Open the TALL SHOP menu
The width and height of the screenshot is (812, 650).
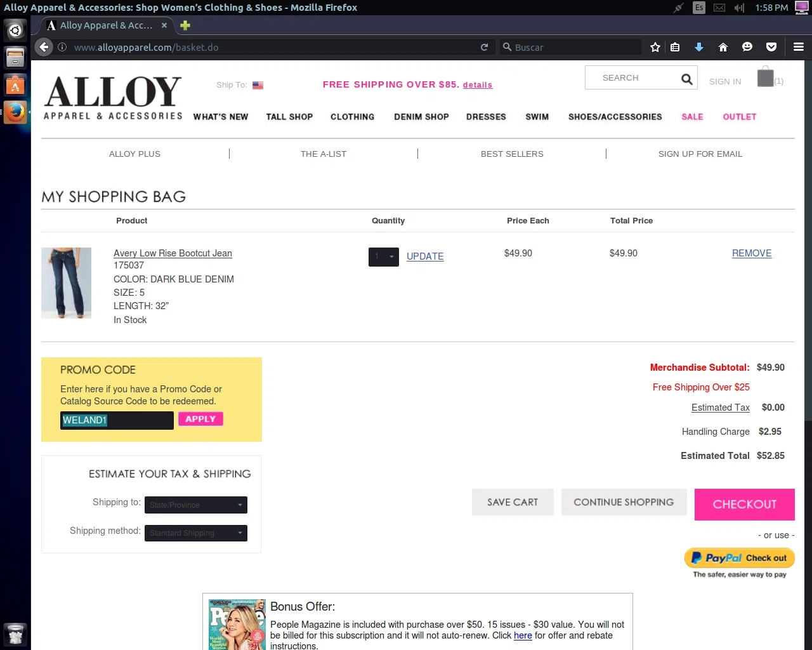coord(289,117)
